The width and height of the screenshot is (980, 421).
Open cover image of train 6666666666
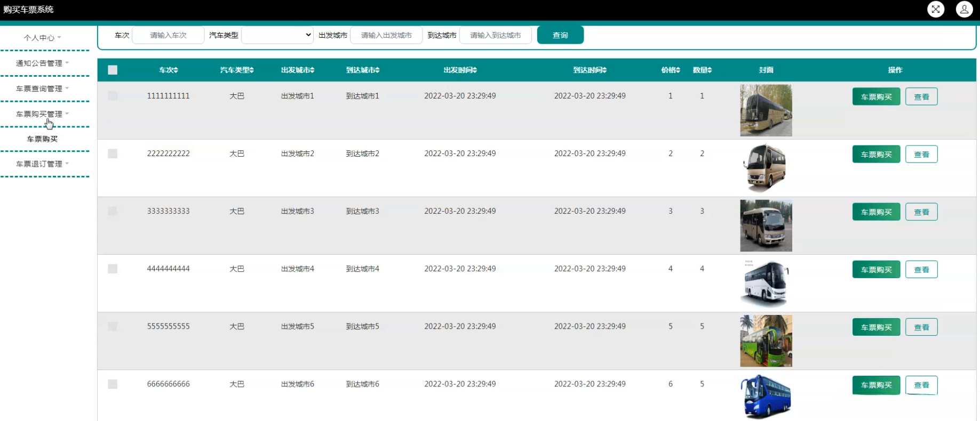tap(766, 397)
